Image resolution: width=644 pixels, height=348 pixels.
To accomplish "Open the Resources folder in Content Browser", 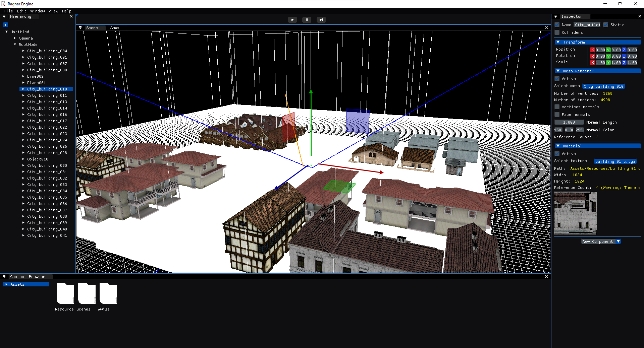I will (x=65, y=293).
